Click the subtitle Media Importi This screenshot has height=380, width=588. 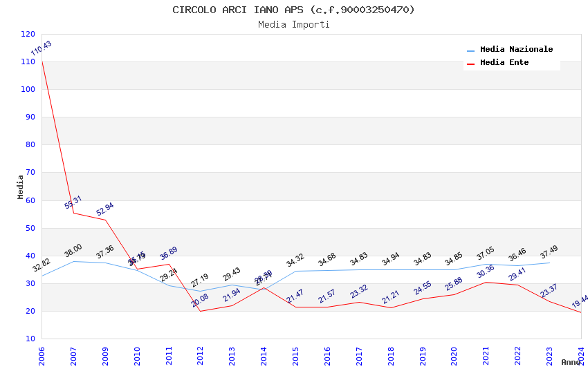293,25
